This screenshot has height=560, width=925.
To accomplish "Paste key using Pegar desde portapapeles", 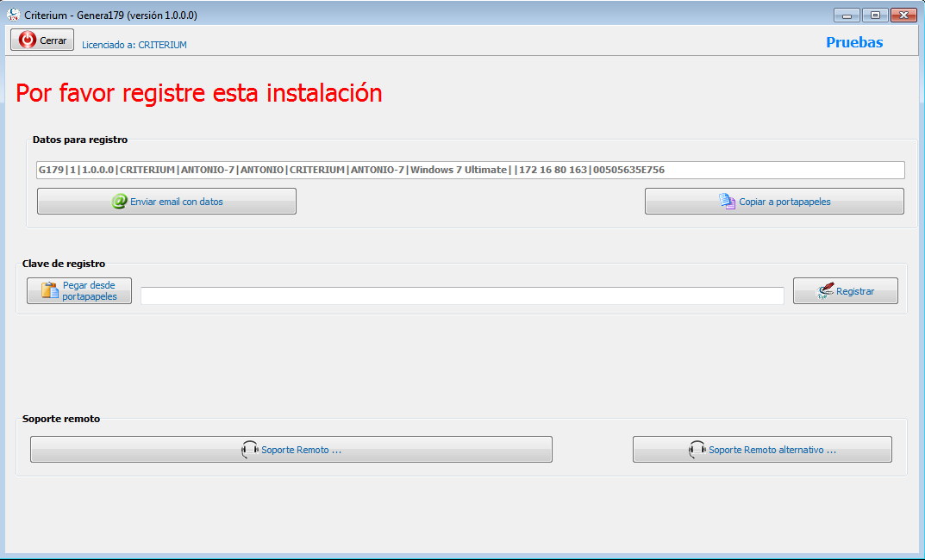I will pos(79,290).
